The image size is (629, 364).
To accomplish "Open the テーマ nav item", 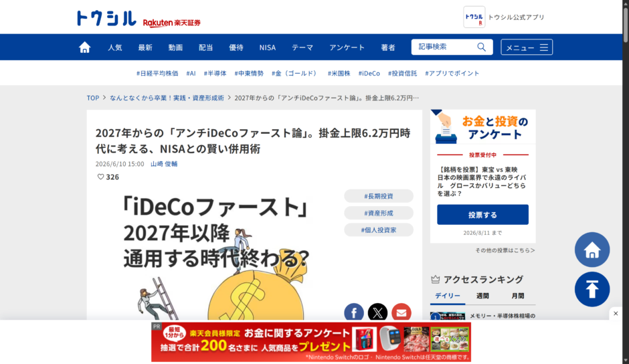I will click(302, 48).
